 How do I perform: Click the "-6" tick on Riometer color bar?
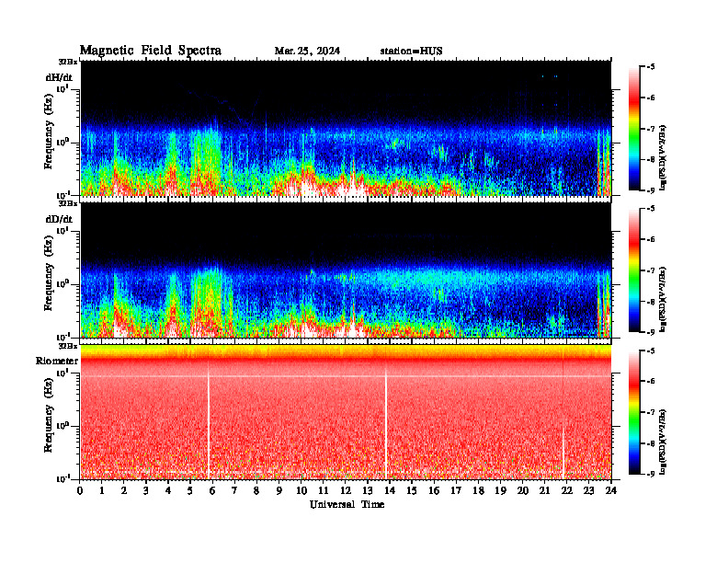[651, 382]
